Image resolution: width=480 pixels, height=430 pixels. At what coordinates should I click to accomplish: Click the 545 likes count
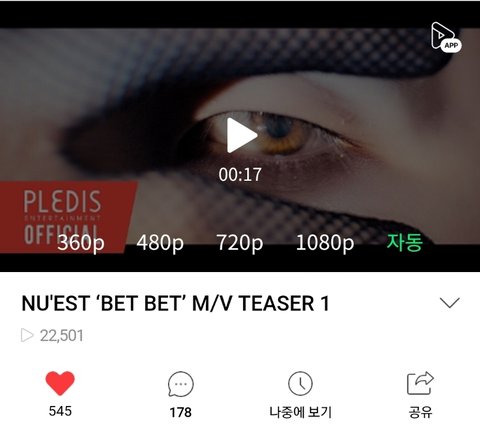click(60, 411)
